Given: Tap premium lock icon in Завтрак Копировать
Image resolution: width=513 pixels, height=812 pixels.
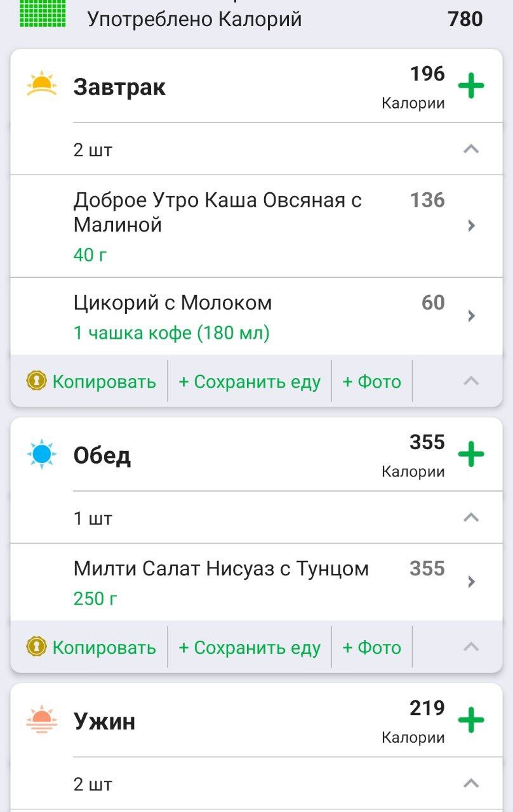Looking at the screenshot, I should coord(37,381).
